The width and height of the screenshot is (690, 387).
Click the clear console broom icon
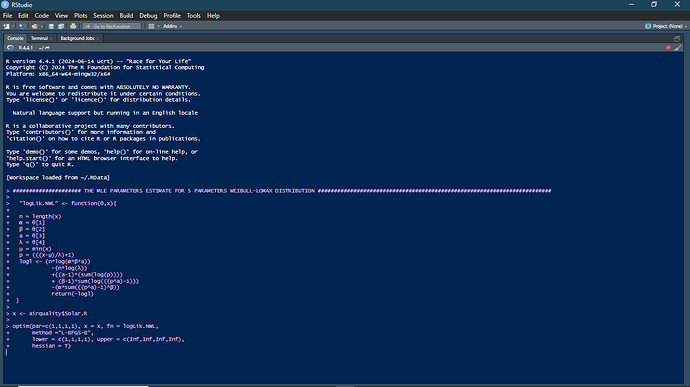tap(678, 48)
